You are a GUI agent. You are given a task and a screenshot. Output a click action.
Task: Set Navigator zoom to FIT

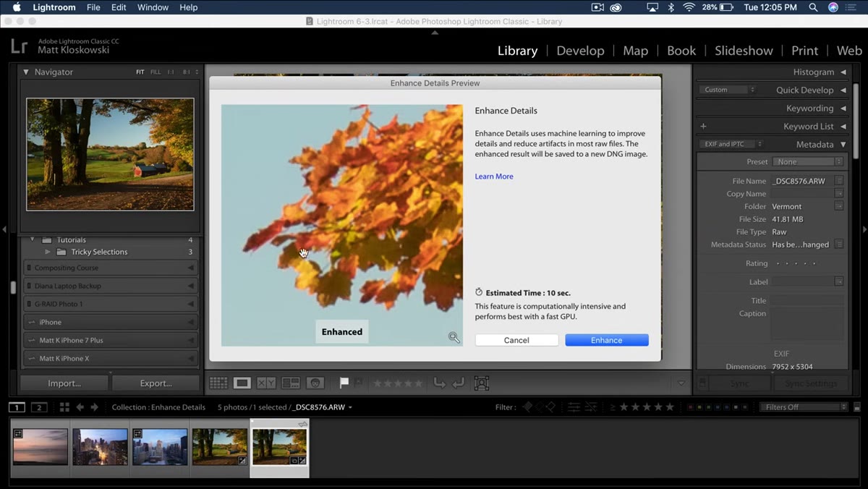click(x=140, y=72)
